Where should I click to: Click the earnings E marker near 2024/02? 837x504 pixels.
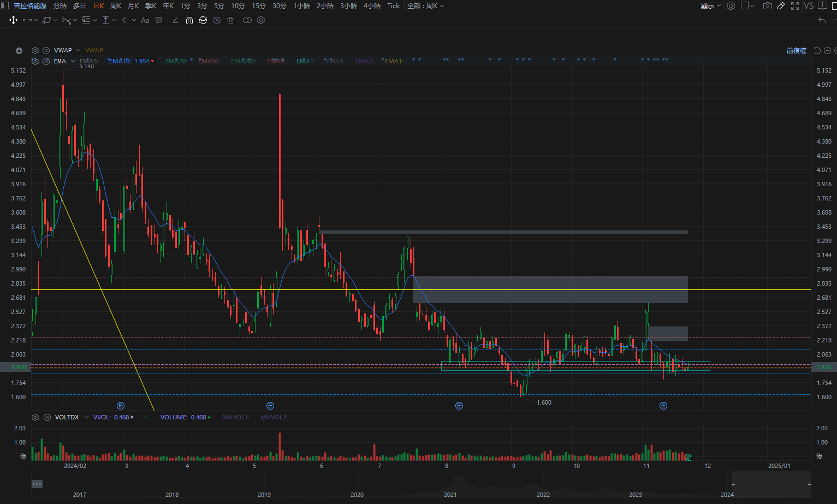pyautogui.click(x=121, y=406)
